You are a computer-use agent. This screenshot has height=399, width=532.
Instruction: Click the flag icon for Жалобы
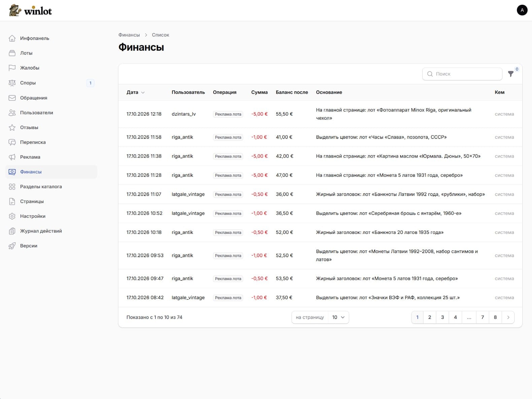point(12,68)
